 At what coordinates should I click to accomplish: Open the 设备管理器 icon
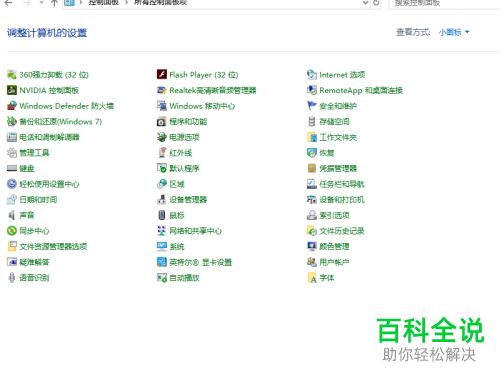[x=162, y=200]
